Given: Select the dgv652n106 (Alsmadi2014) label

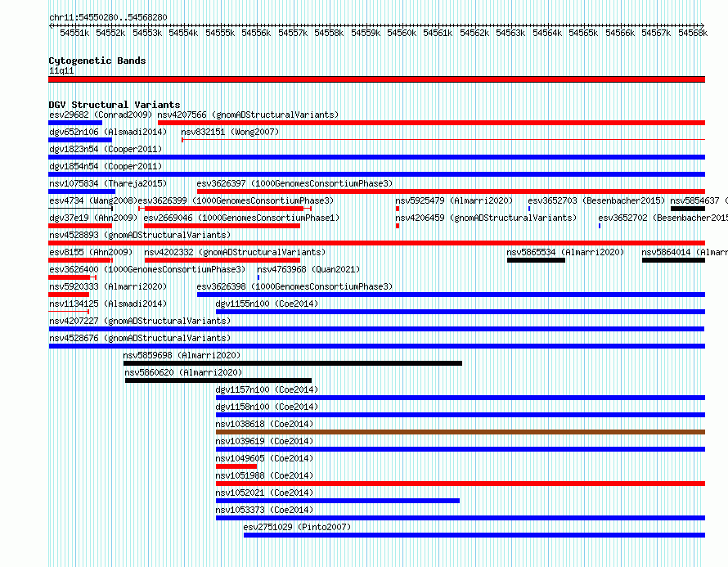Looking at the screenshot, I should tap(108, 132).
